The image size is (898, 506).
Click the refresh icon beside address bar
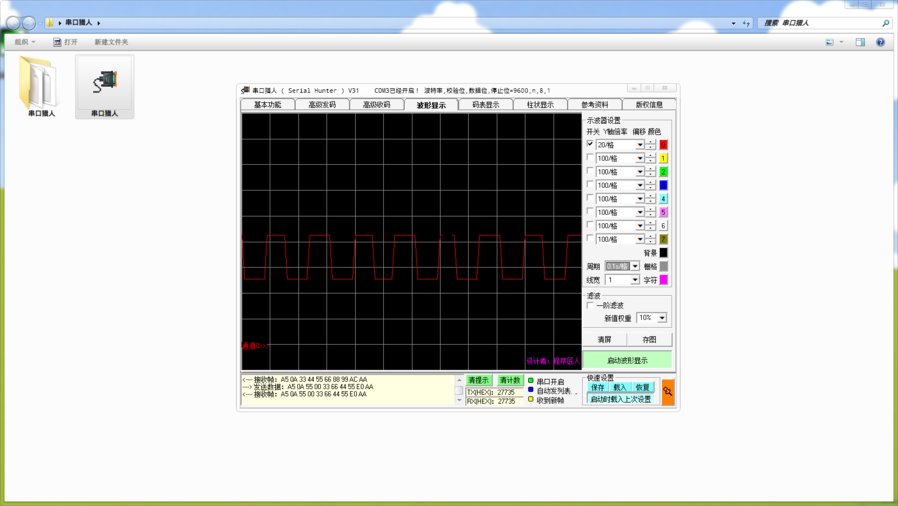(x=746, y=23)
